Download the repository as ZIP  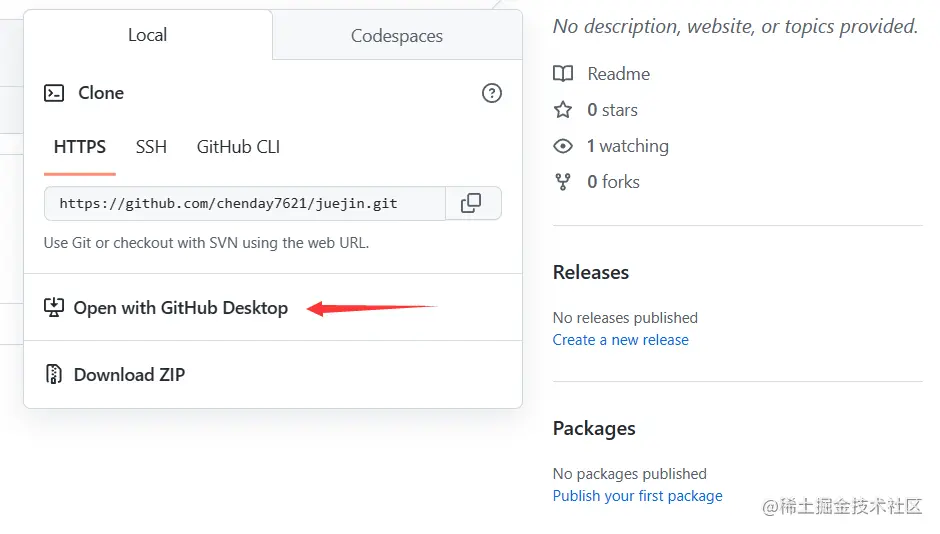coord(129,375)
